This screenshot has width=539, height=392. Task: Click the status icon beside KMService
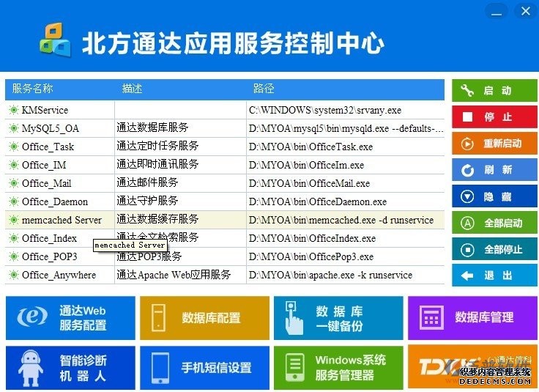click(13, 110)
